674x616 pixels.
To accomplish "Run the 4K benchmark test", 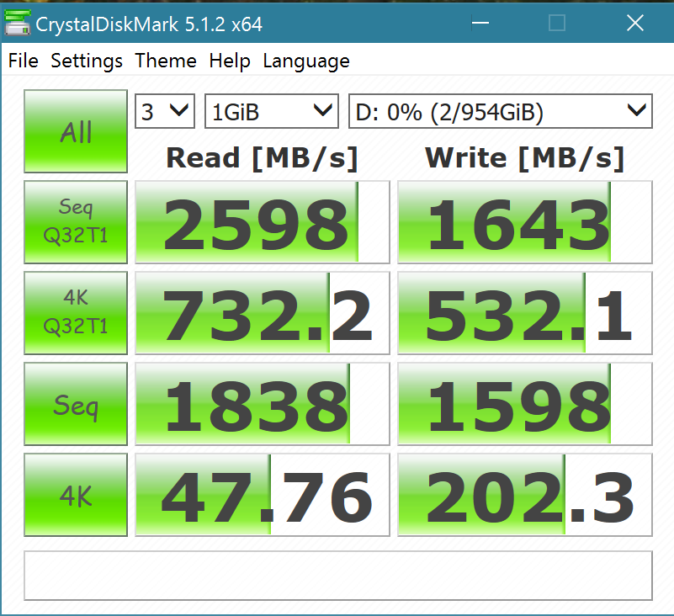I will pyautogui.click(x=76, y=495).
